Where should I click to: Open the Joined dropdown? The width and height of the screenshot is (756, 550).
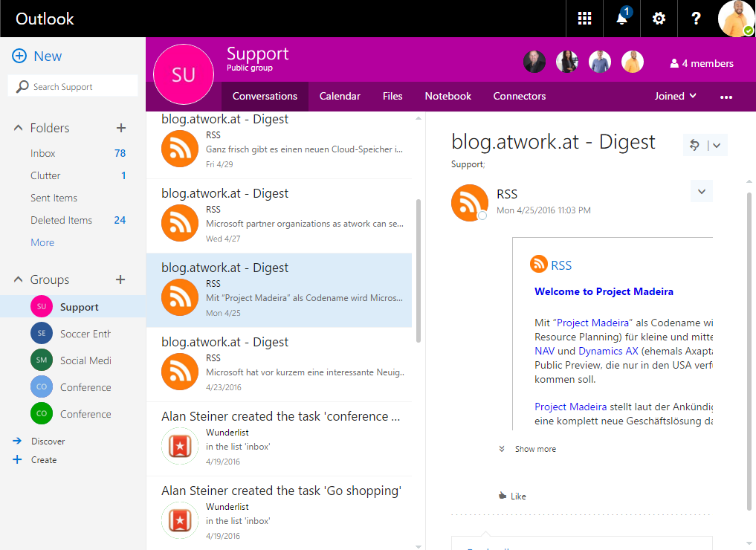(675, 96)
